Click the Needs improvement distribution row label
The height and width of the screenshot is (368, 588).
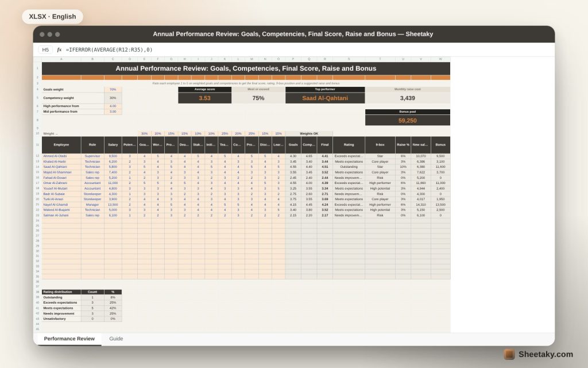[x=61, y=313]
